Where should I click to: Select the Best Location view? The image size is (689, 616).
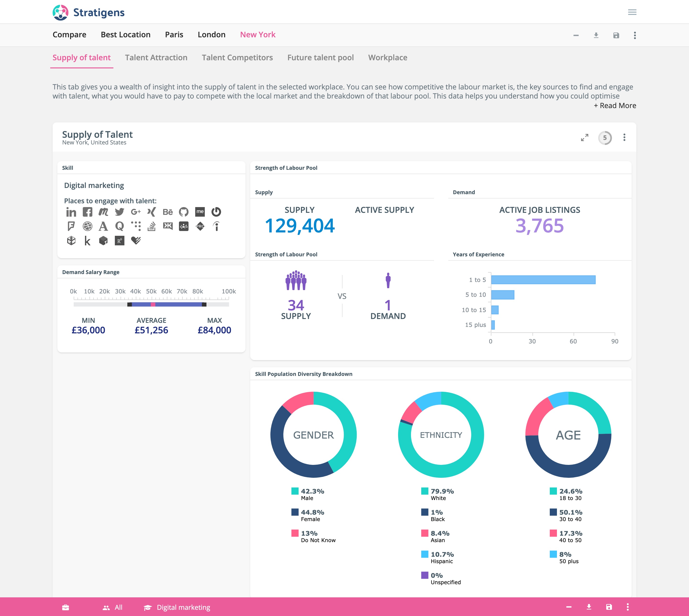click(x=125, y=34)
